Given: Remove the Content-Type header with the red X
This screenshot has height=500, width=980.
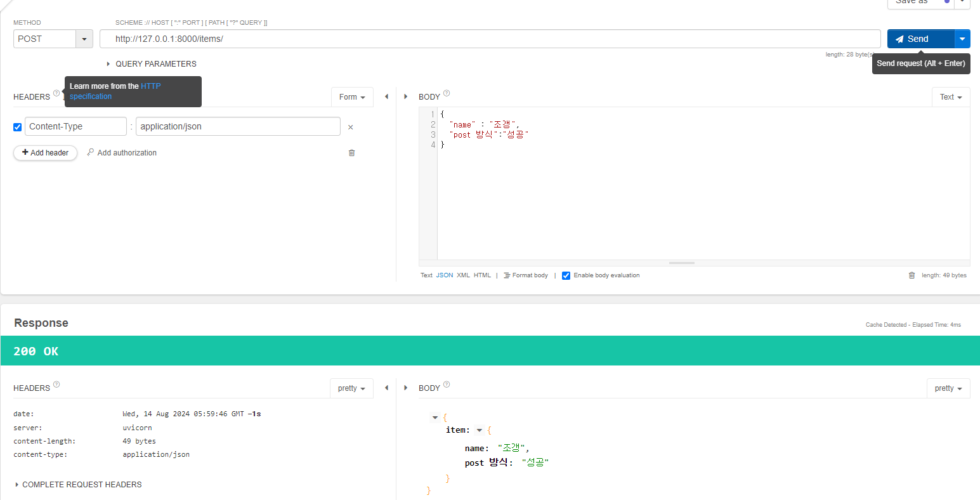Looking at the screenshot, I should 351,128.
